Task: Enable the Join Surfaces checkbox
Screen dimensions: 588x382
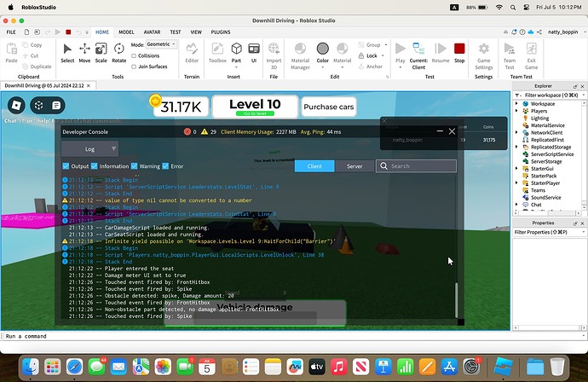Action: [134, 67]
